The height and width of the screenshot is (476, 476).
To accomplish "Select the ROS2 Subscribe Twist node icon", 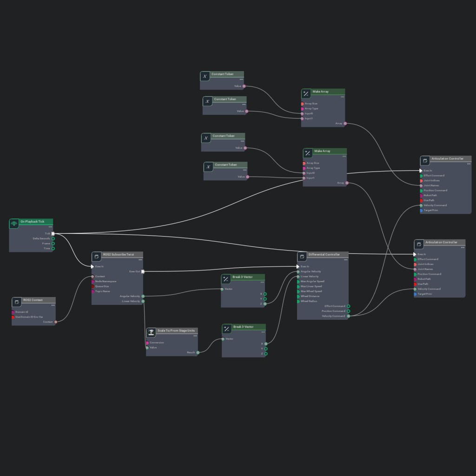I will click(x=96, y=257).
